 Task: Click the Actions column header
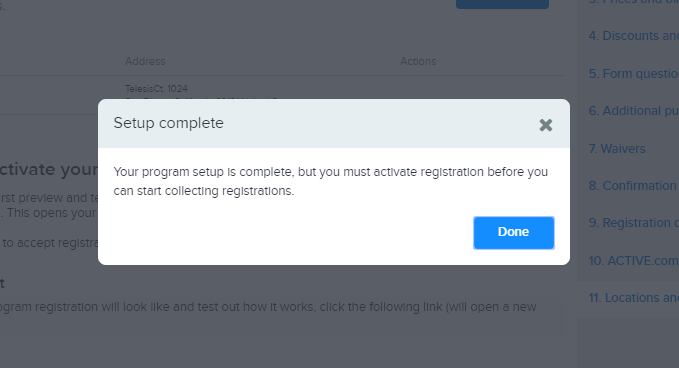coord(418,61)
